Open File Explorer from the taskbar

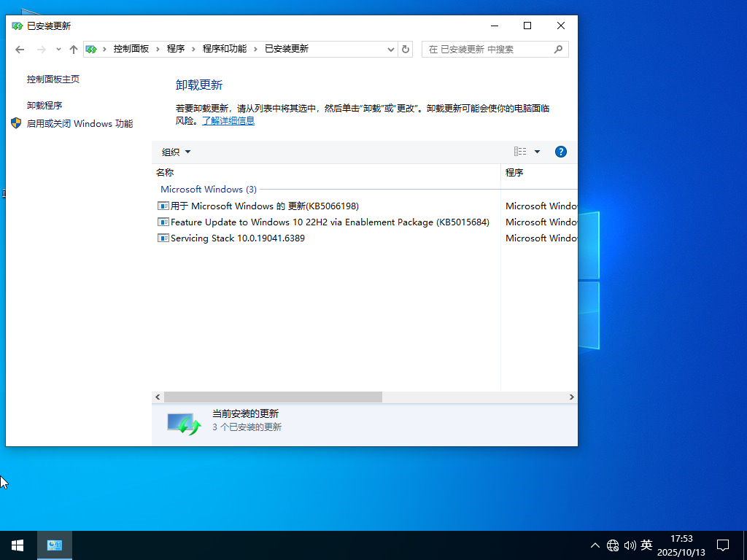pyautogui.click(x=54, y=545)
